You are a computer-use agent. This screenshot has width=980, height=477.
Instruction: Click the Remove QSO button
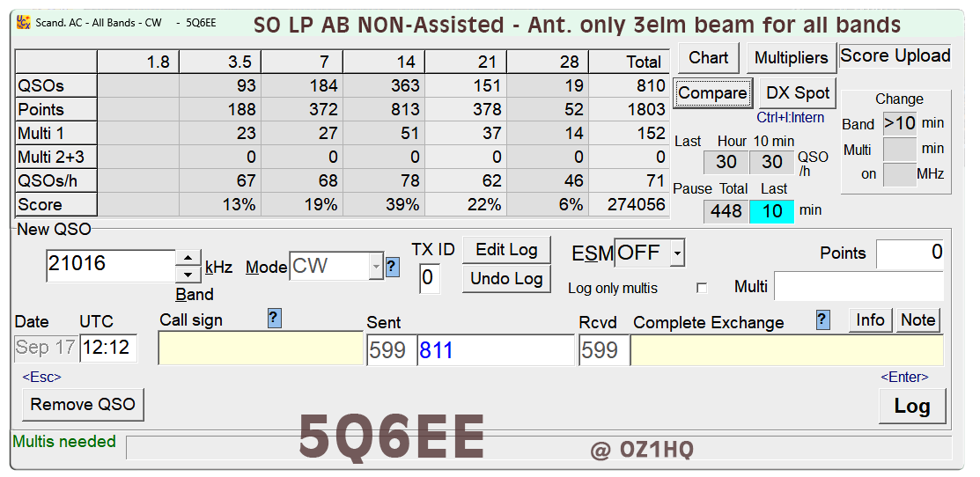[83, 404]
